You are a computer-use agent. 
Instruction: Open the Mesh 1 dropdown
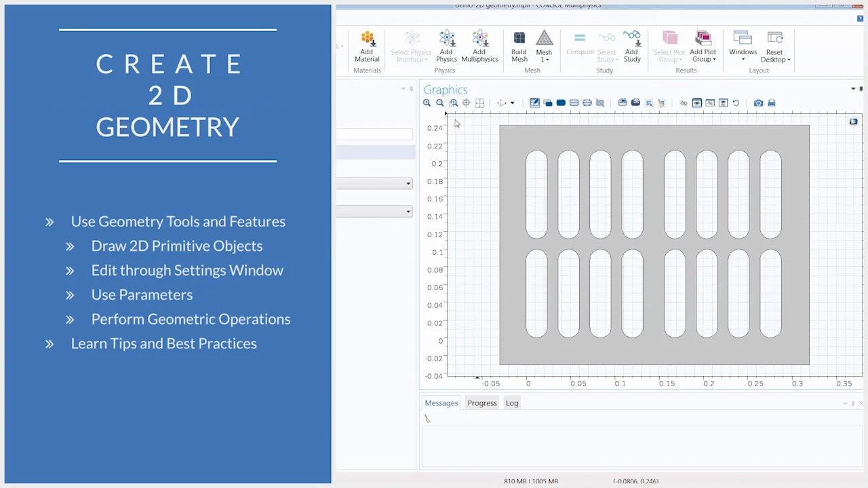tap(544, 47)
